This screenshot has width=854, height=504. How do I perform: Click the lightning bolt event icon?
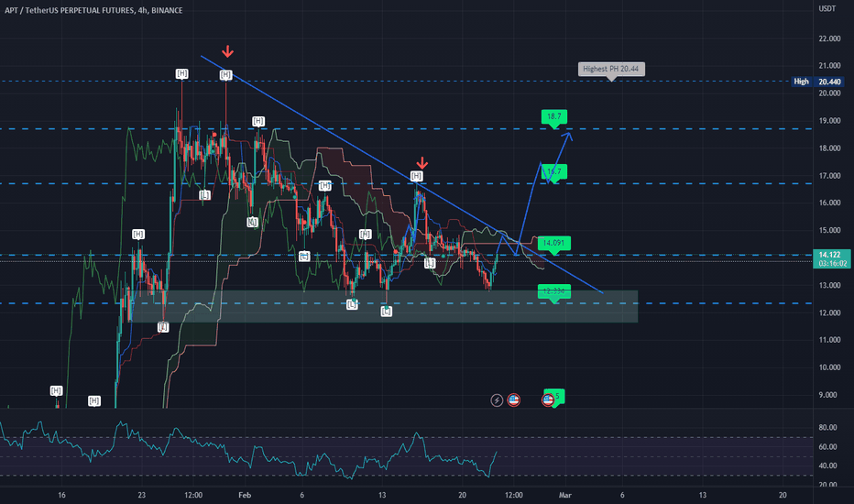coord(497,400)
